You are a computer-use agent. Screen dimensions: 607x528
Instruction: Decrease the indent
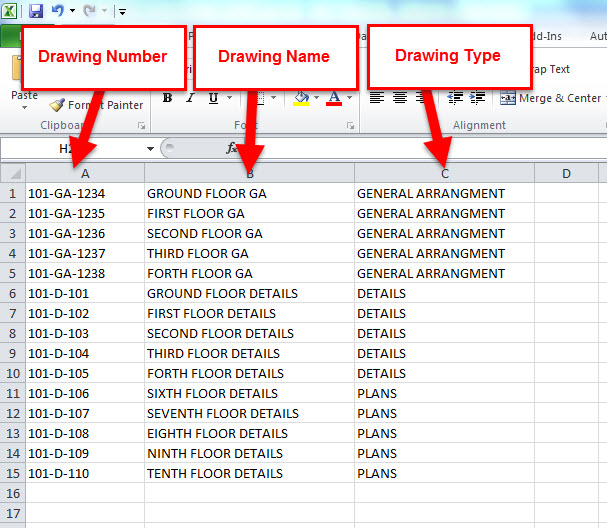(455, 98)
